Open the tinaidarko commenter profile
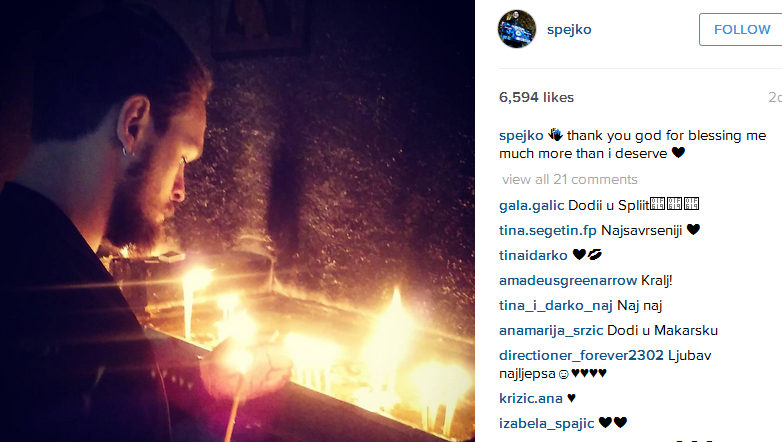The width and height of the screenshot is (782, 442). pyautogui.click(x=533, y=255)
